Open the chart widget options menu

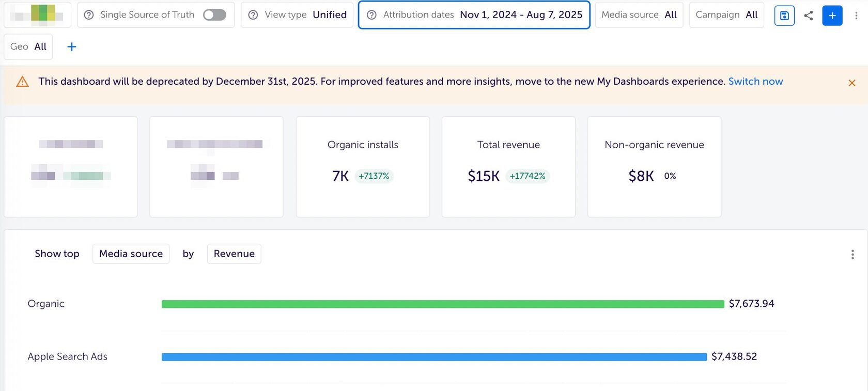pos(852,254)
